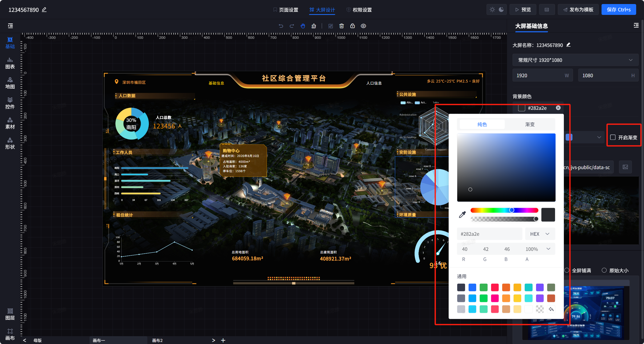Enable the 开启渐变 checkbox

point(613,137)
